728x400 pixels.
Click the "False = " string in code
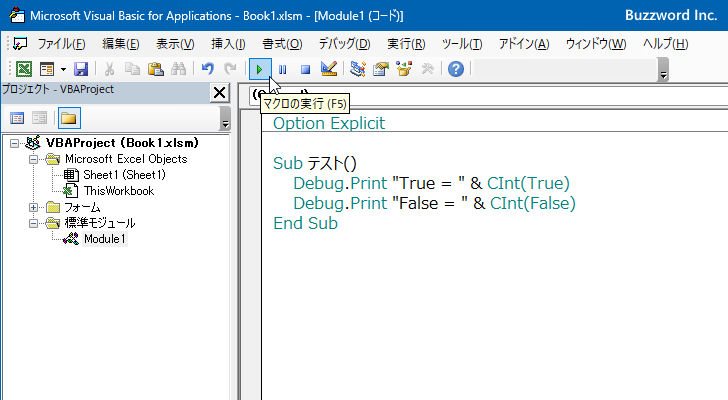tap(429, 203)
